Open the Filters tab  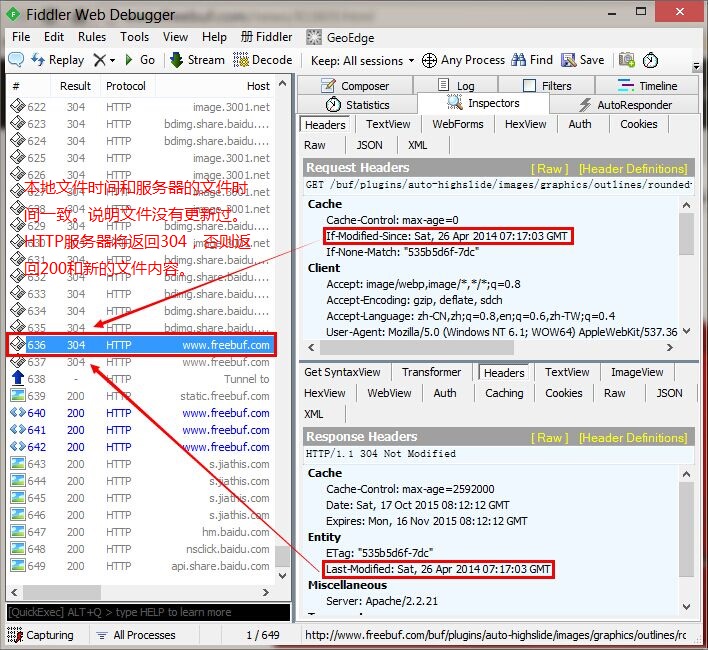click(547, 85)
